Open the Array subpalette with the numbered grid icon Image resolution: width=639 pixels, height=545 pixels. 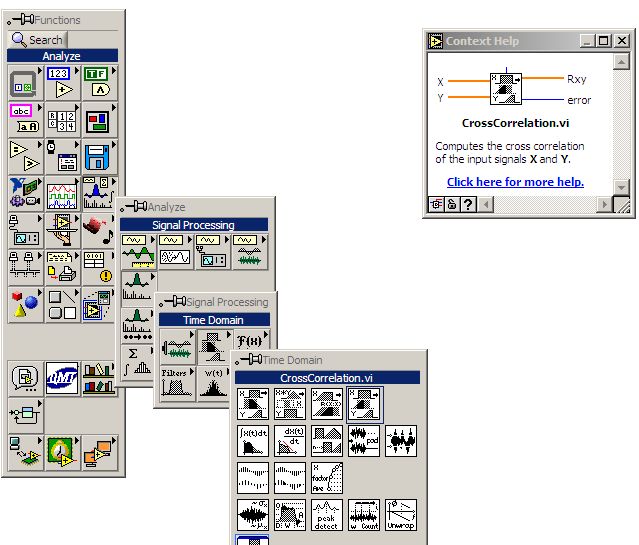[62, 120]
